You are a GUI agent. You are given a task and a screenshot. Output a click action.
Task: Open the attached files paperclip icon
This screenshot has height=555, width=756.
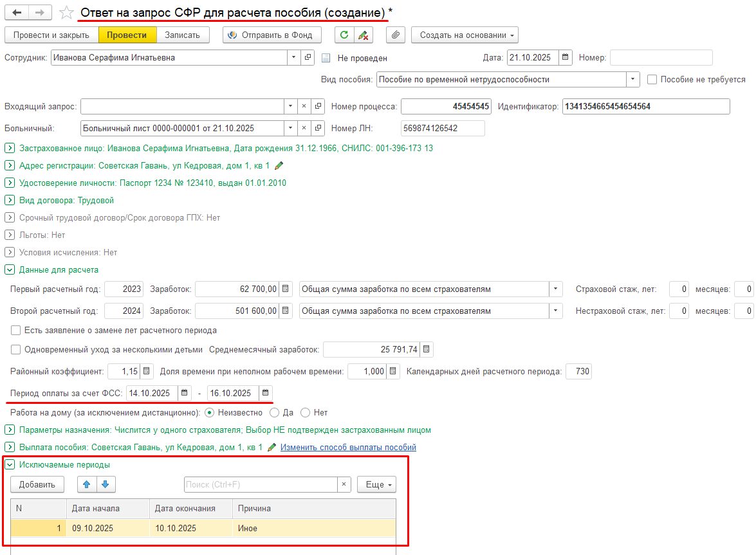(x=395, y=35)
